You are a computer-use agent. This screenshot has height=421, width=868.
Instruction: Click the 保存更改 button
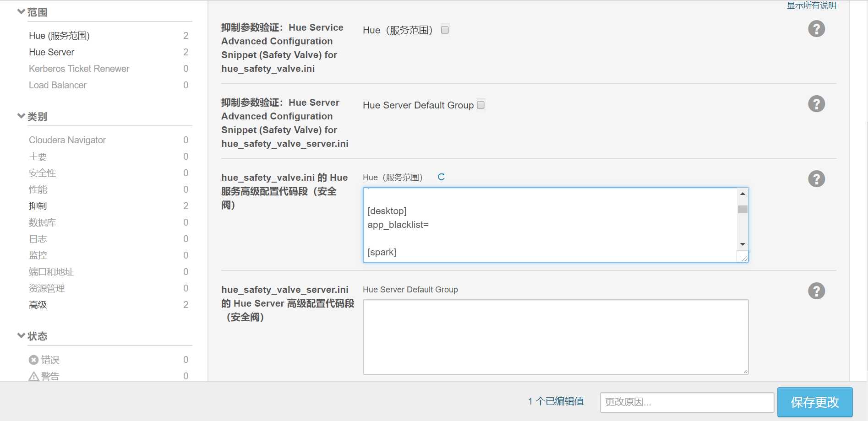[x=815, y=402]
